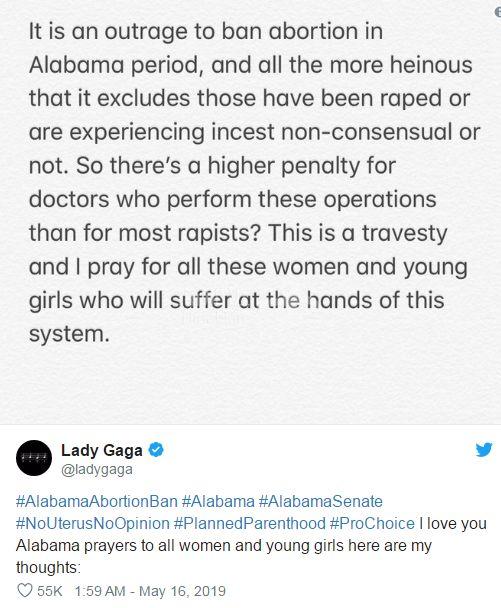
Task: Open the #AlabamaSenate hashtag
Action: point(320,501)
